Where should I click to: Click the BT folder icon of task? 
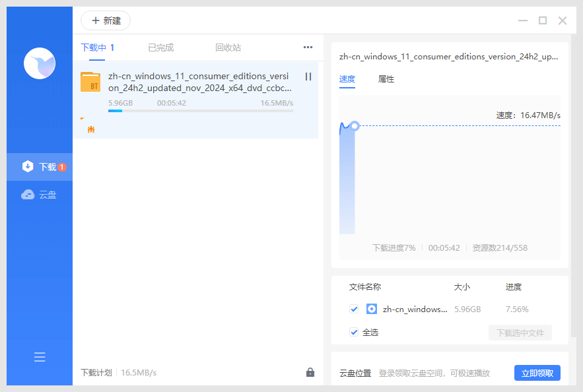[90, 82]
